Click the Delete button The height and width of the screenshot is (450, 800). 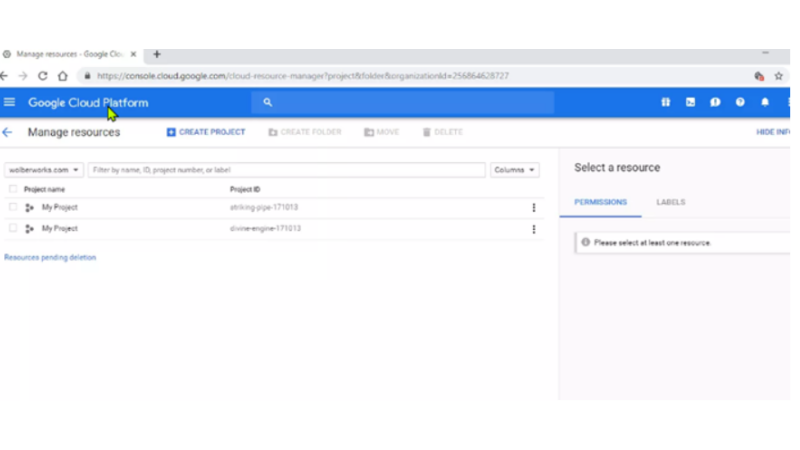(442, 132)
